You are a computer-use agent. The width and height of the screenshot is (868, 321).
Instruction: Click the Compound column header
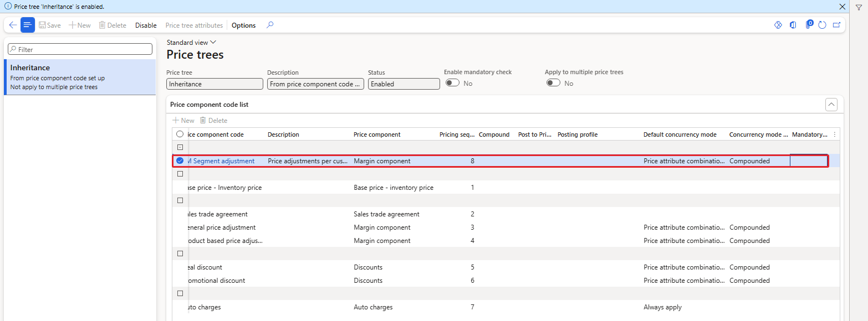click(x=494, y=134)
